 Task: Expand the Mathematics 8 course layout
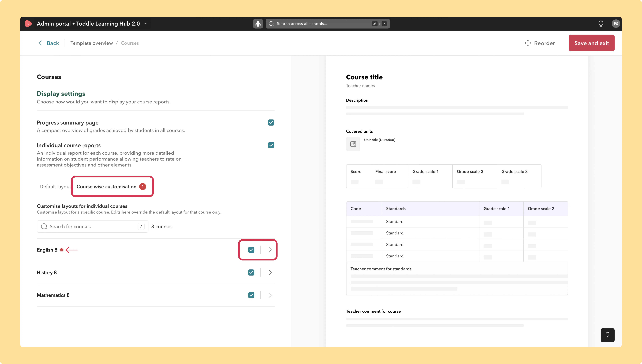point(270,295)
